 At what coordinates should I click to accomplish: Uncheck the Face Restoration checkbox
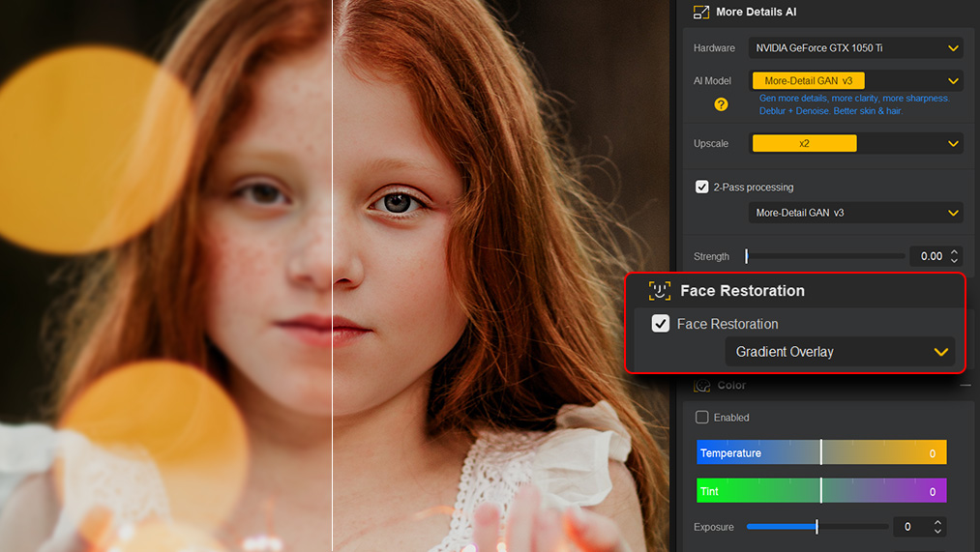click(661, 324)
